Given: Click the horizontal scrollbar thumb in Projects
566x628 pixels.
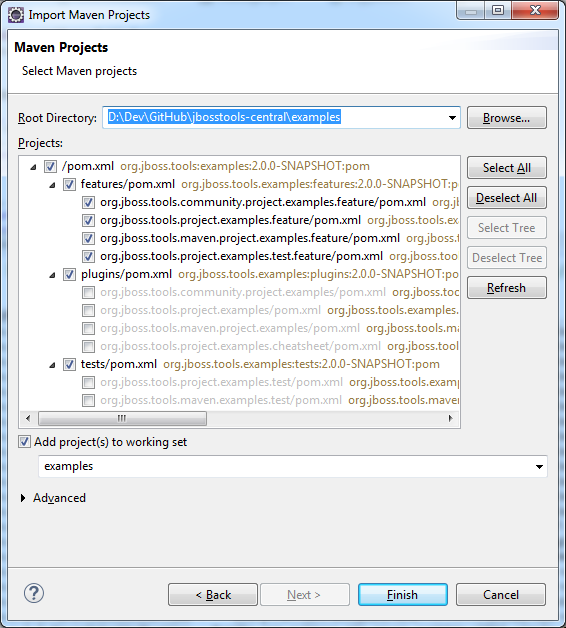Looking at the screenshot, I should click(122, 419).
